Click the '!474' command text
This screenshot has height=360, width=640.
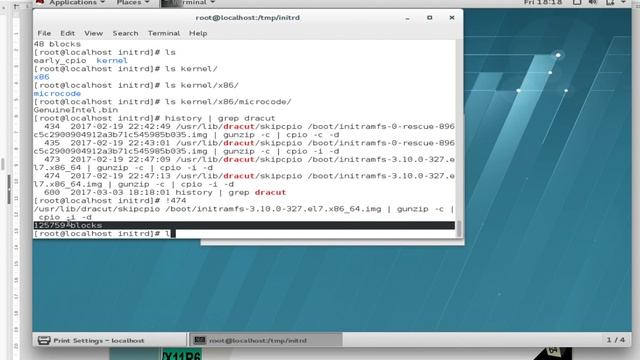tap(176, 200)
